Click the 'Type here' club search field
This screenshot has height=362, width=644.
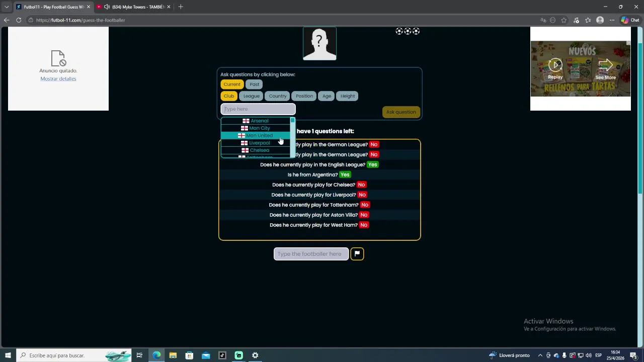pos(258,109)
